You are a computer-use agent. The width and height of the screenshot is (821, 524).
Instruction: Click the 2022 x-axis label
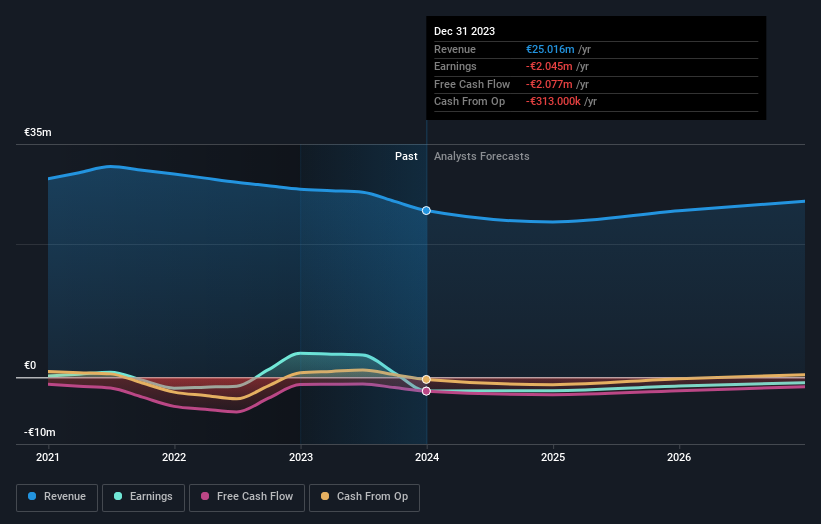(x=174, y=457)
